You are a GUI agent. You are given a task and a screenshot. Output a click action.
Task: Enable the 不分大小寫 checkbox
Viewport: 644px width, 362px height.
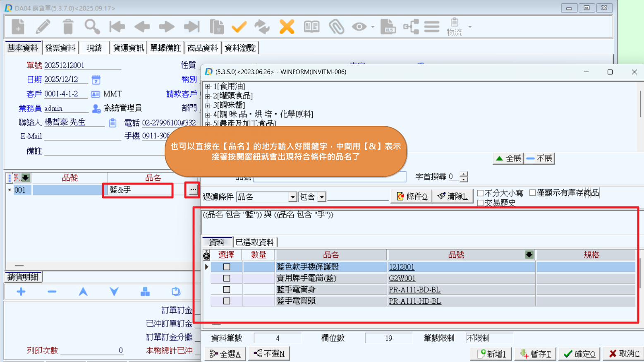tap(480, 193)
